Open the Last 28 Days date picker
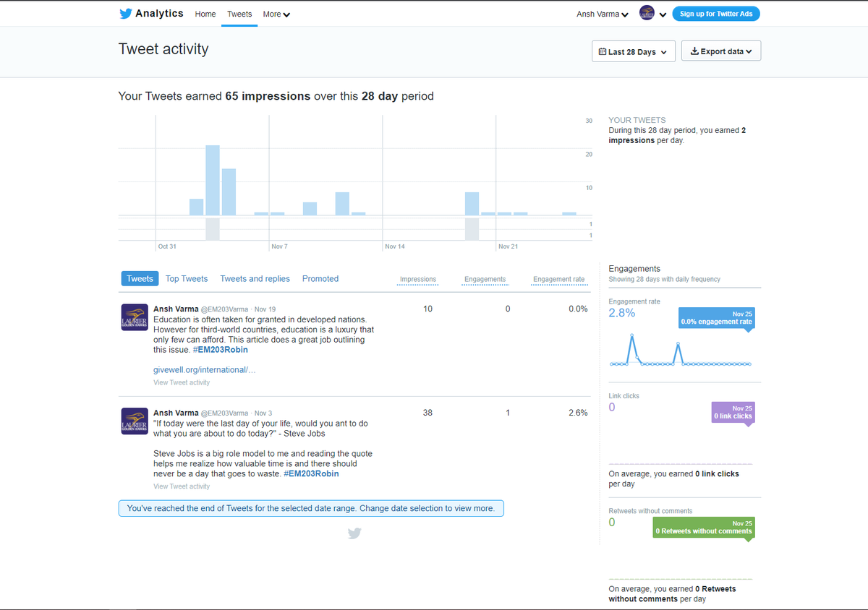Screen dimensions: 868x610 point(634,51)
